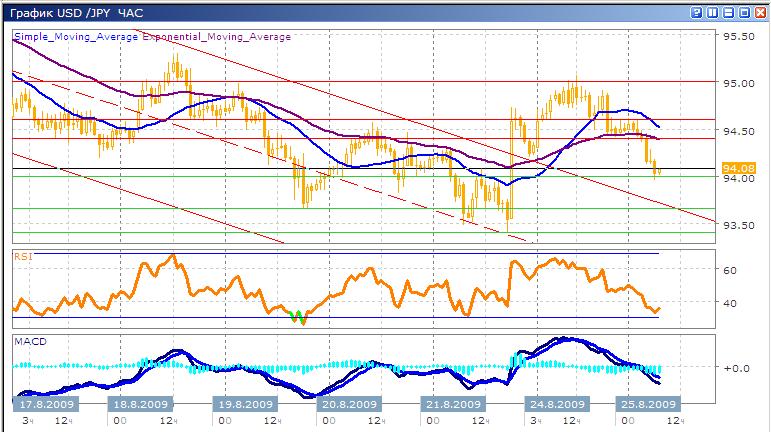Click the MACD indicator panel label
This screenshot has width=771, height=432.
tap(28, 342)
